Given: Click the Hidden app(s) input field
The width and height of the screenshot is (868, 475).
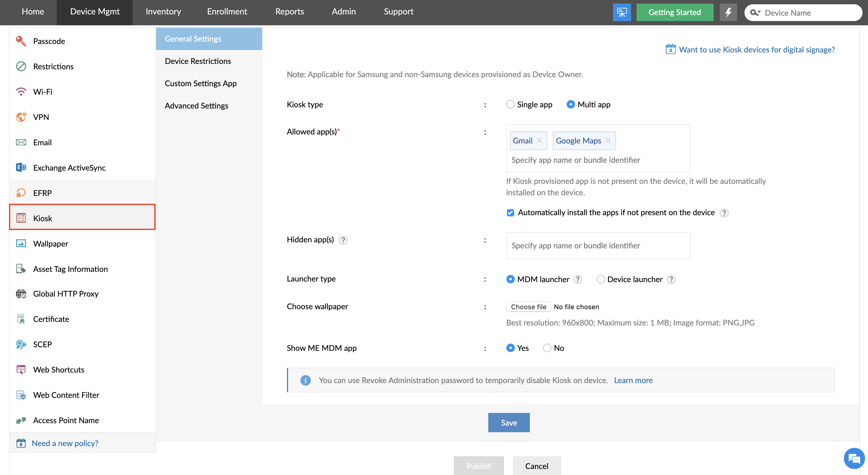Looking at the screenshot, I should 598,246.
